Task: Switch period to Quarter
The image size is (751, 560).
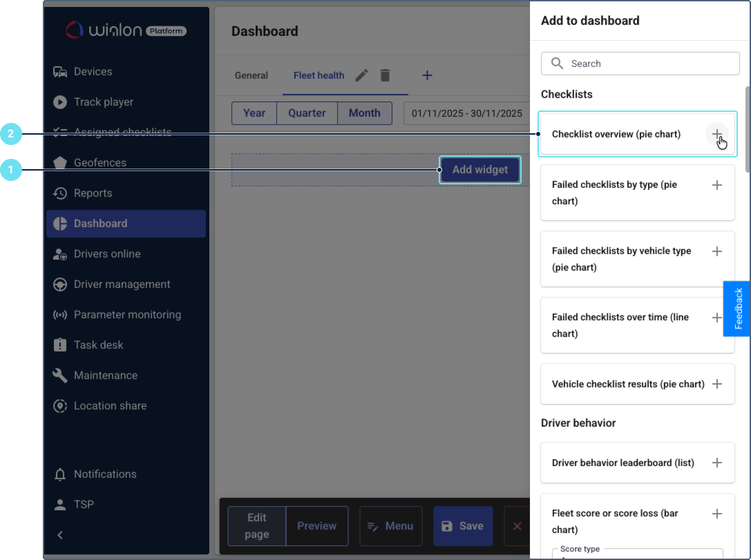Action: (307, 113)
